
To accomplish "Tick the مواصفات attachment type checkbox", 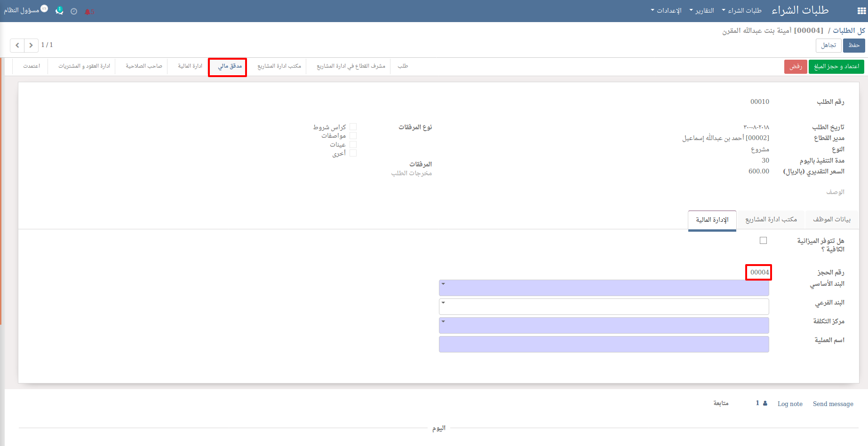I will tap(353, 135).
